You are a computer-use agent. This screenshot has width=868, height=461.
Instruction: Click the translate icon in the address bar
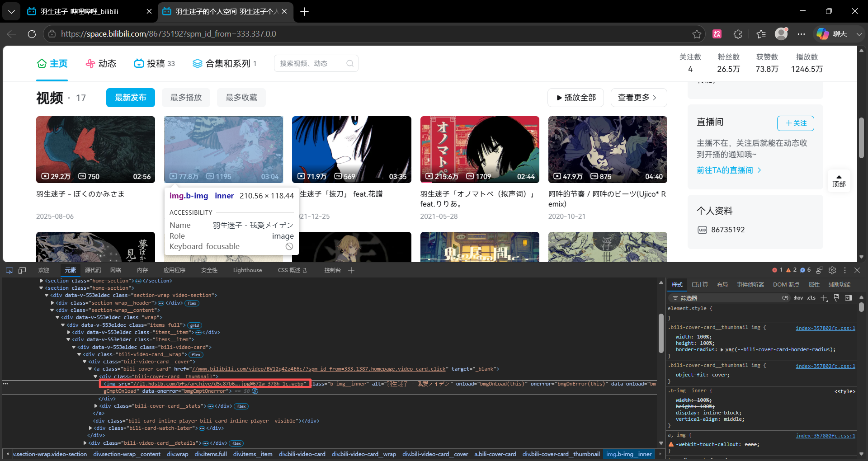point(717,34)
